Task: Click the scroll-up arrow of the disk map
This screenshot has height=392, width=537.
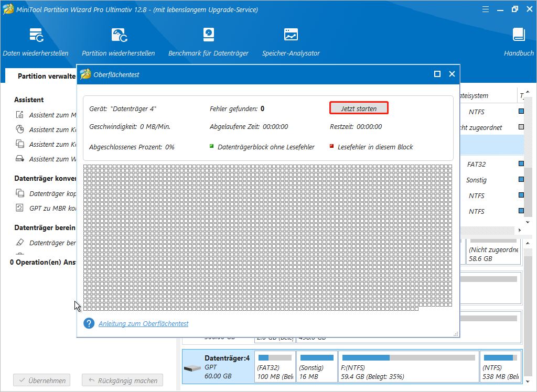Action: tap(528, 243)
